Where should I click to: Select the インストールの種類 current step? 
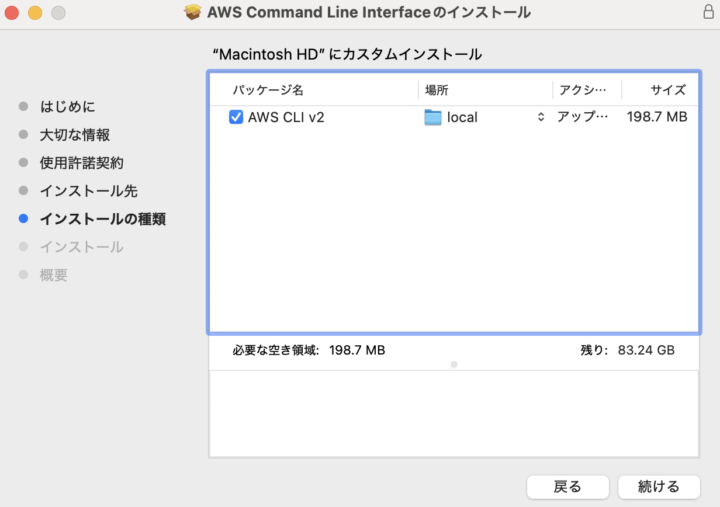102,218
